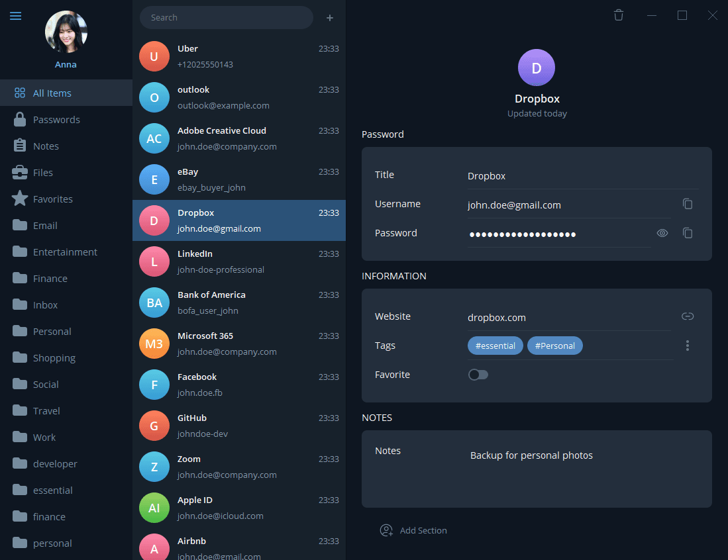
Task: Open the Entertainment folder
Action: click(x=66, y=252)
